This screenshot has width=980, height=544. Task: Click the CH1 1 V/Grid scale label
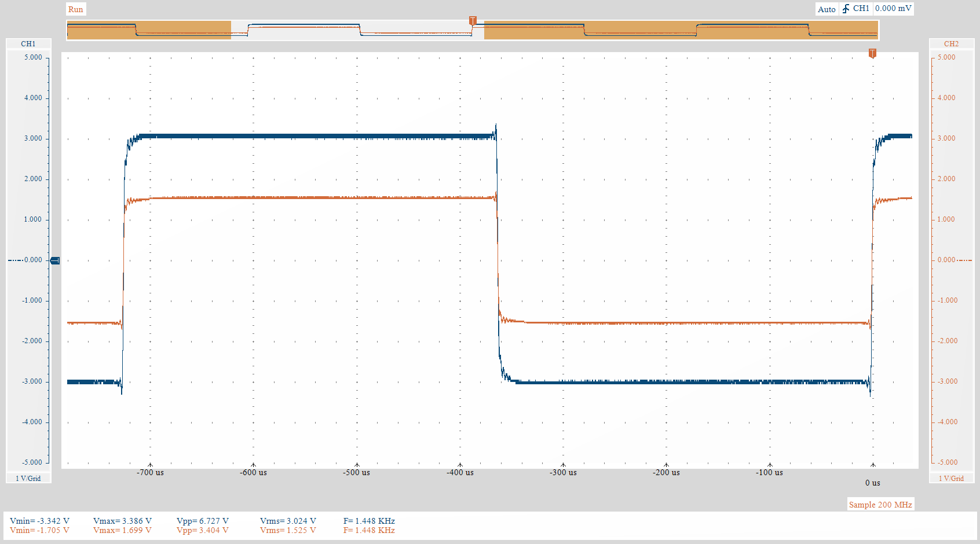(x=28, y=478)
